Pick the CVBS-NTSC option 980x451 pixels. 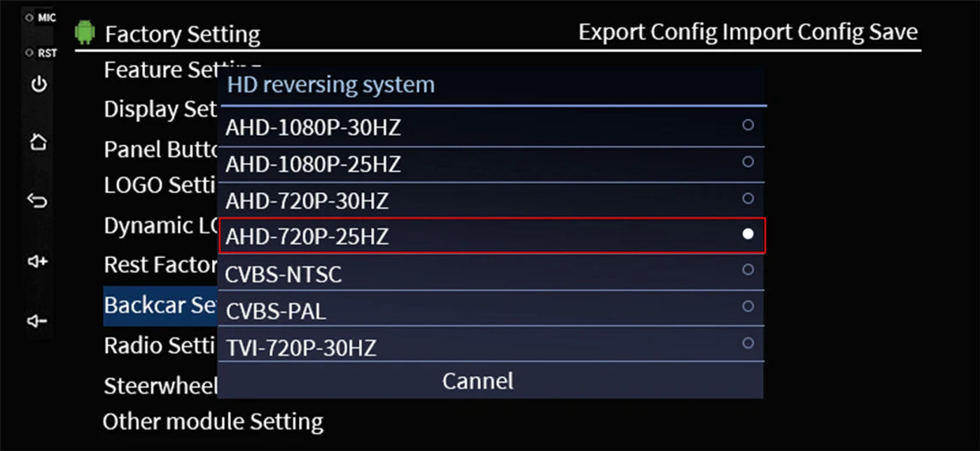492,272
